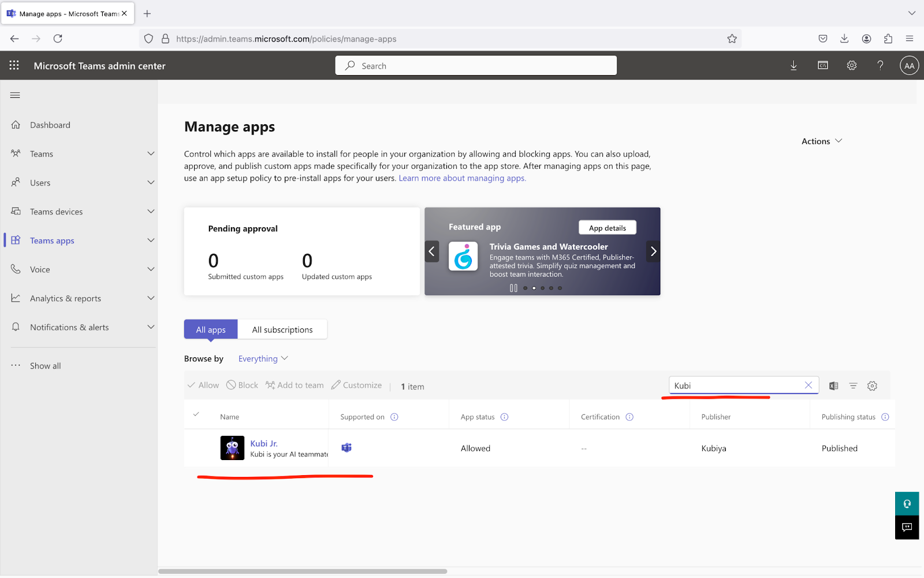
Task: Switch to All apps tab
Action: point(211,329)
